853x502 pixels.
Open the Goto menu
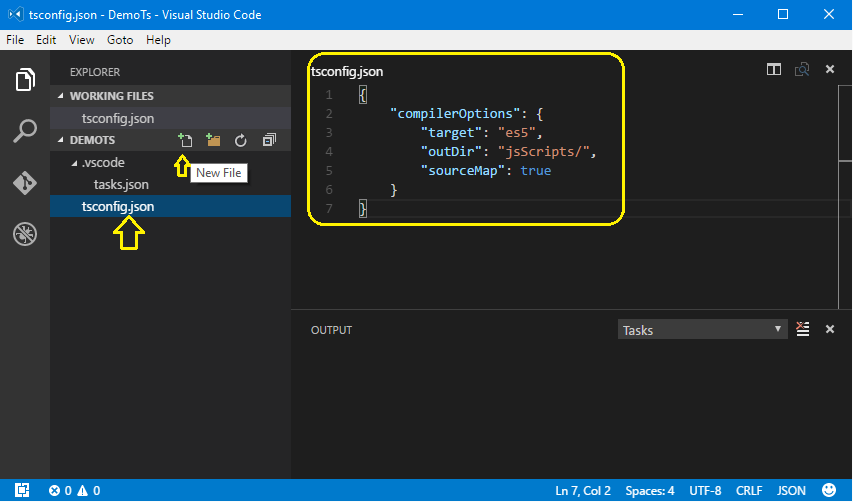tap(120, 40)
